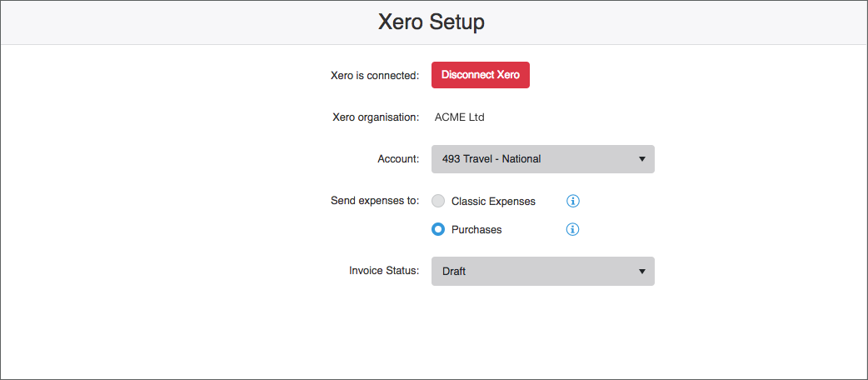Click the Xero Setup page heading
Screen dimensions: 868x380
tap(432, 22)
